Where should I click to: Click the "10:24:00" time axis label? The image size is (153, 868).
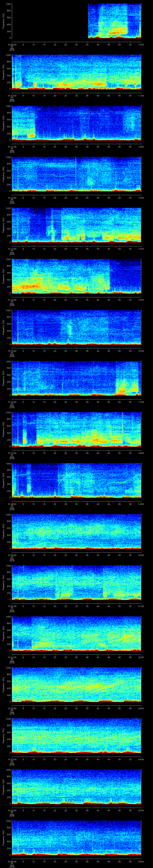pyautogui.click(x=12, y=810)
